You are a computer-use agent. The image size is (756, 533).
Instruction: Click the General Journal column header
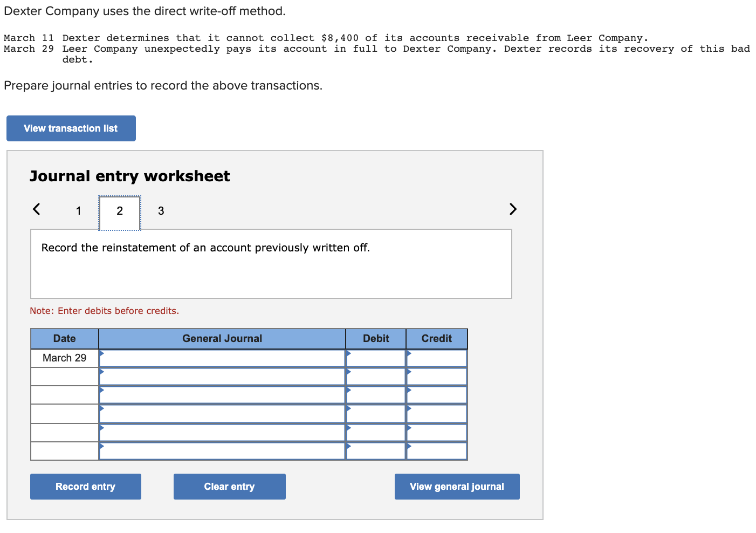click(x=222, y=339)
